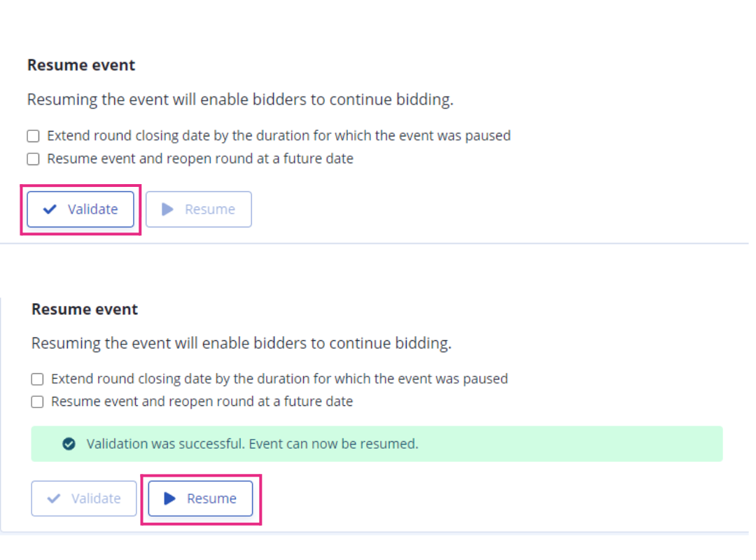Viewport: 756px width, 560px height.
Task: Validate the event using the pink-outlined Validate button
Action: (80, 209)
